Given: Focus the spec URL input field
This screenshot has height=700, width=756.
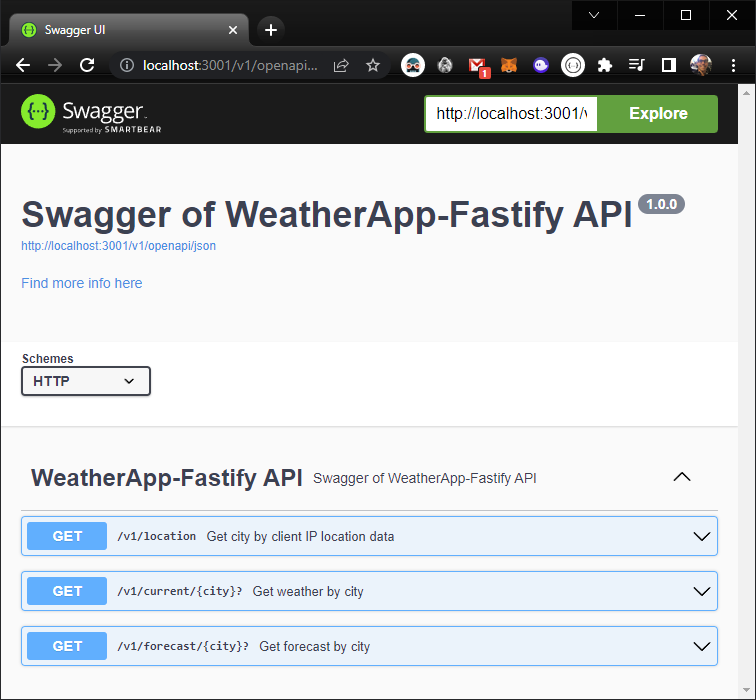Looking at the screenshot, I should coord(511,114).
